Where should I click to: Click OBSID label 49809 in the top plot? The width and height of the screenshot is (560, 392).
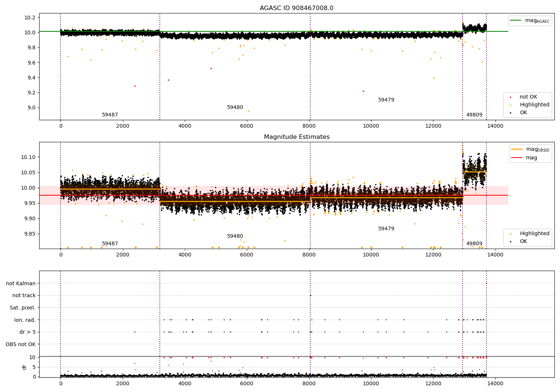point(474,115)
